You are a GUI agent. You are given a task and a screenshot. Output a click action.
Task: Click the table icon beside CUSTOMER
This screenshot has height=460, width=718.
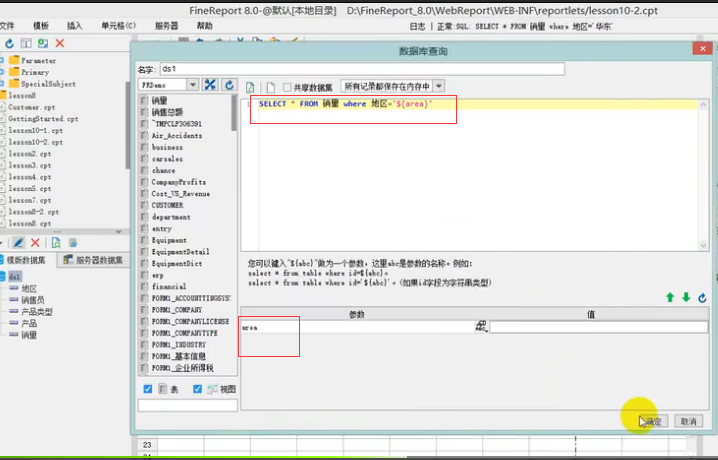[x=144, y=205]
